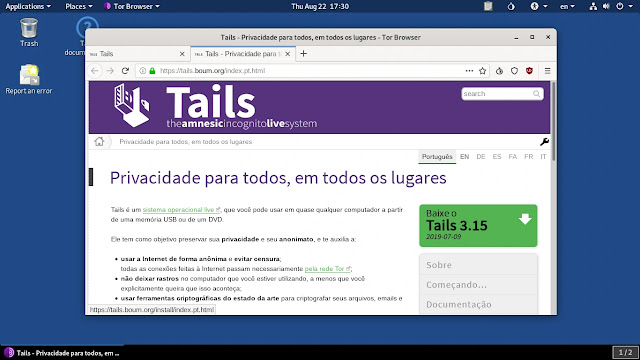Go back with the browser back arrow
640x360 pixels.
[x=95, y=71]
